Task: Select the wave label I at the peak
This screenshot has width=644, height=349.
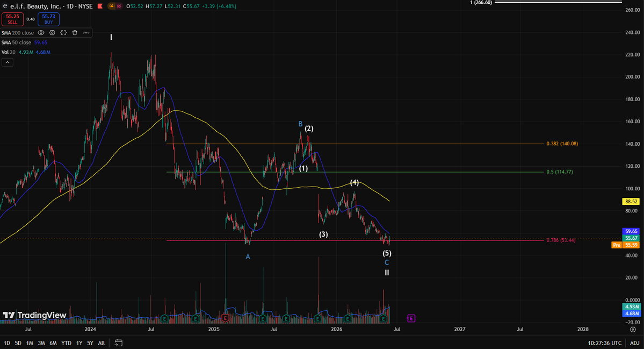Action: 111,38
